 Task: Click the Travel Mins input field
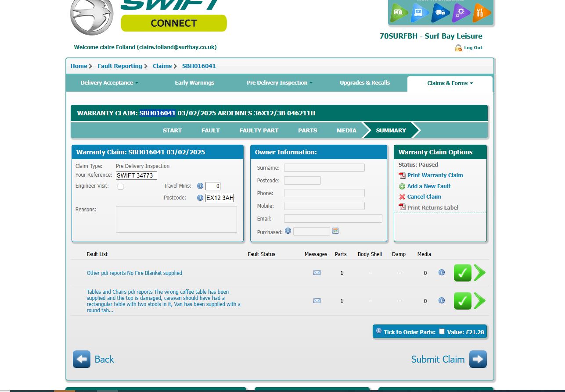[213, 186]
